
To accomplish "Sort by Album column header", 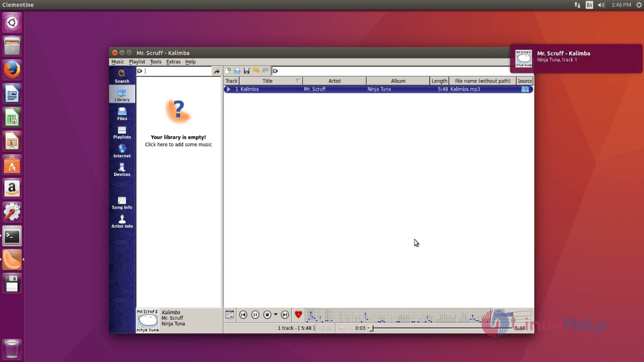I will [398, 81].
